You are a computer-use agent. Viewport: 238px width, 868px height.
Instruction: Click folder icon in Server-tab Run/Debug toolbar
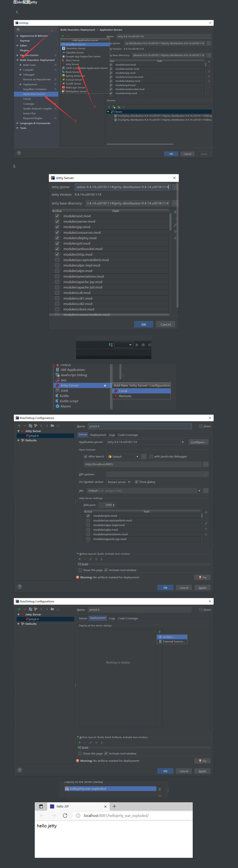[x=52, y=426]
